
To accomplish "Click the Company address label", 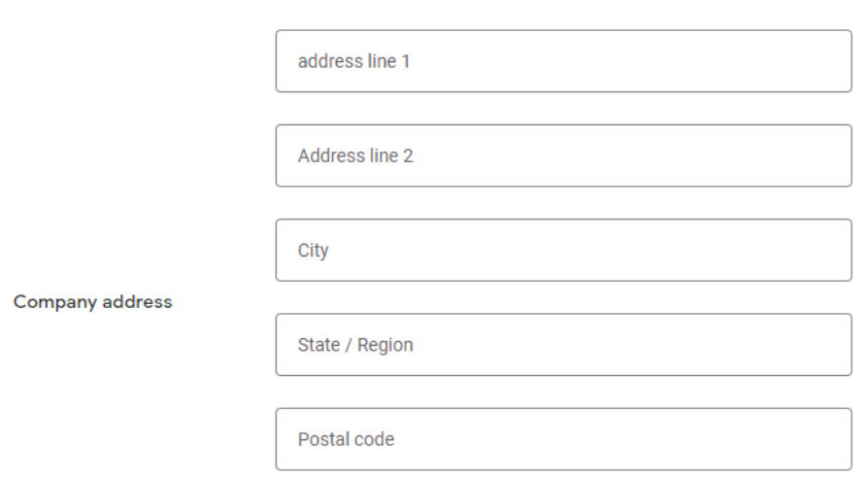I will pos(92,302).
